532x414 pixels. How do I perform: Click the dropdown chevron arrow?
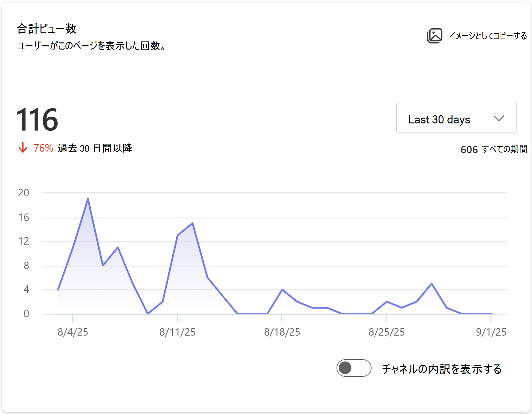pos(499,118)
